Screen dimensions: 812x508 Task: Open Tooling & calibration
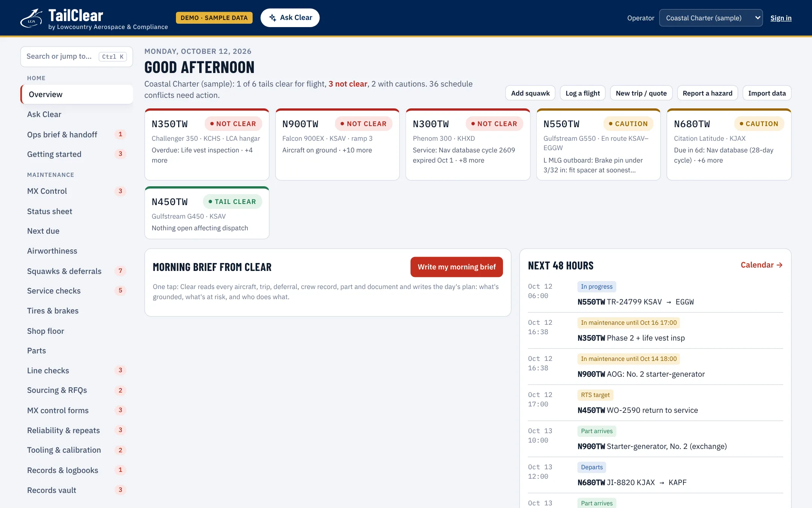(77, 450)
